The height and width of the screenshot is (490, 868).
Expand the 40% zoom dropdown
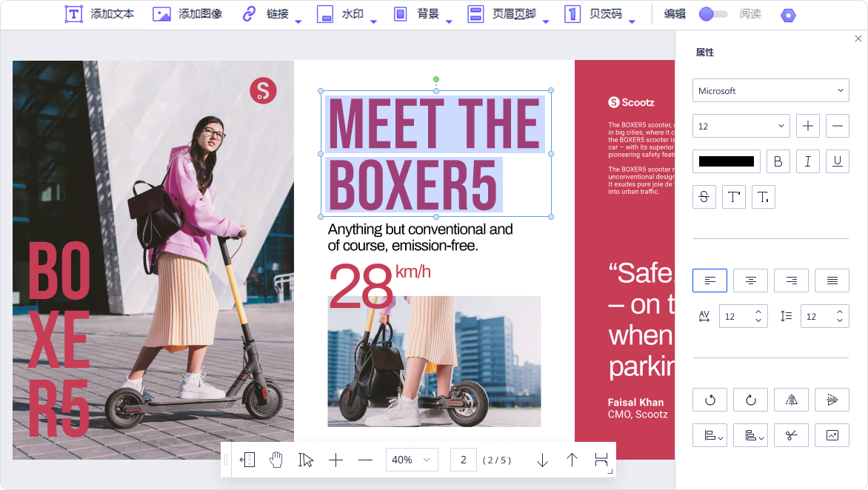411,460
